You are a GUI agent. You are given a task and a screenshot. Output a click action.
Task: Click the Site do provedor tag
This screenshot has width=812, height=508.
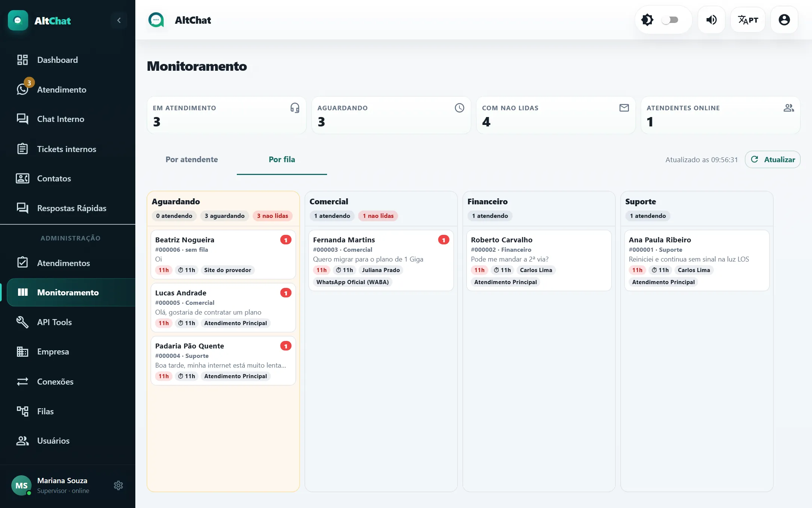228,270
